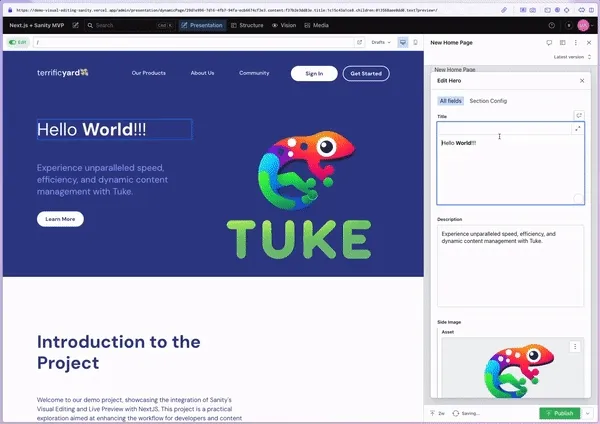Expand the Title editor to fullscreen

[578, 129]
